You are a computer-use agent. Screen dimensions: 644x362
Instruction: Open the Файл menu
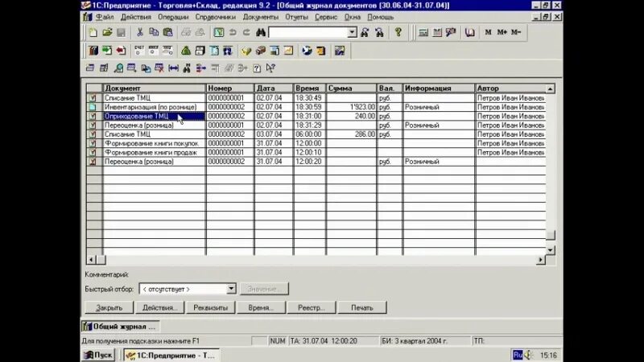(105, 17)
